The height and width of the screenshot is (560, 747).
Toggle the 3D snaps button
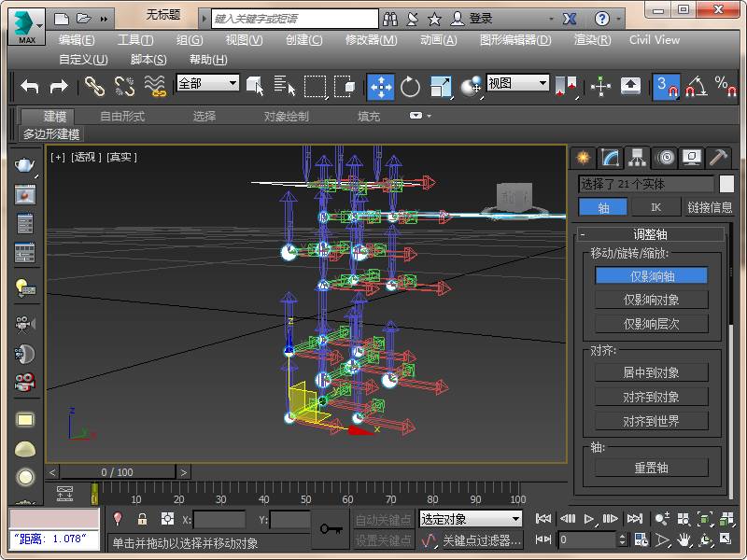pos(666,86)
